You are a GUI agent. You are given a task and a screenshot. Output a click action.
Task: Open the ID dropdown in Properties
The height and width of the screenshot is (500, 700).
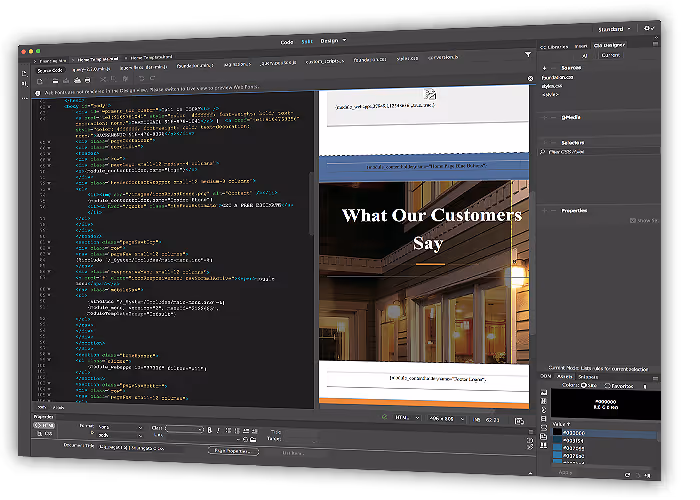pyautogui.click(x=120, y=435)
